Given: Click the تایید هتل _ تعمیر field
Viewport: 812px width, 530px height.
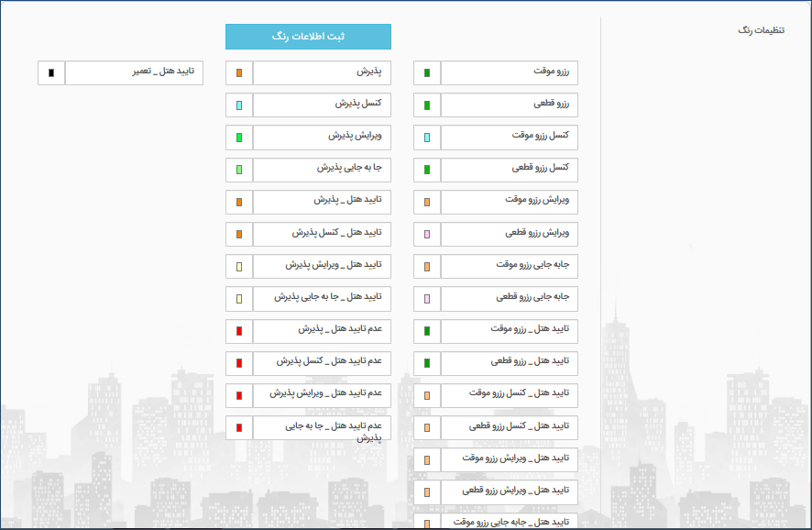Looking at the screenshot, I should pyautogui.click(x=134, y=73).
